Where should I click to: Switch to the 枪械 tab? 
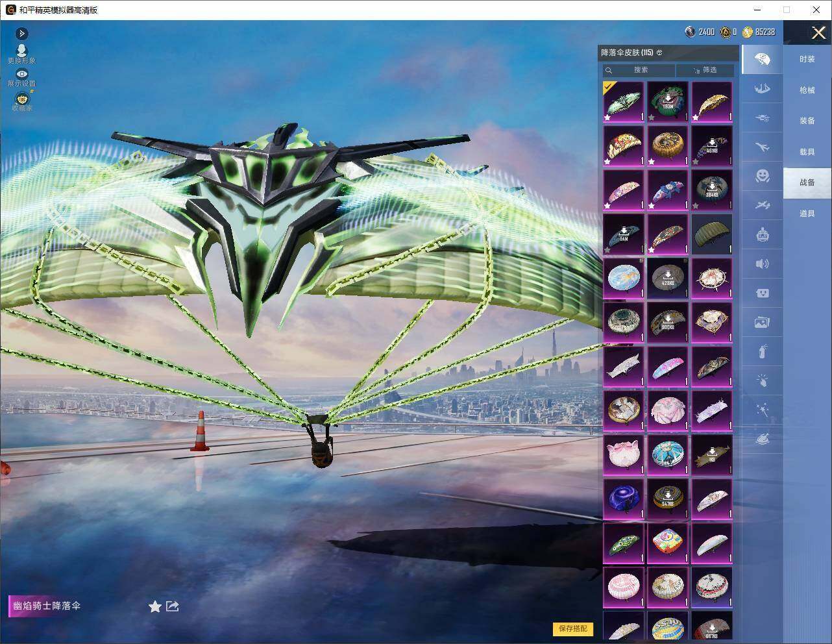(807, 90)
